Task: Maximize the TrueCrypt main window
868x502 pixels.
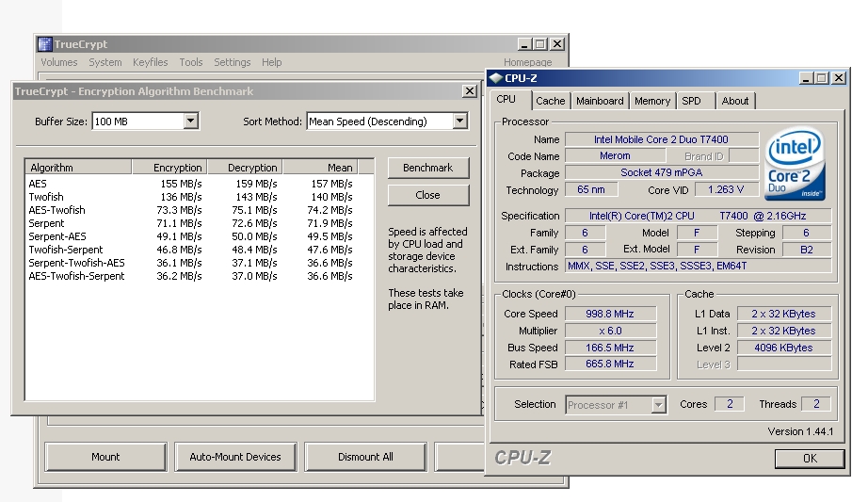Action: (540, 43)
